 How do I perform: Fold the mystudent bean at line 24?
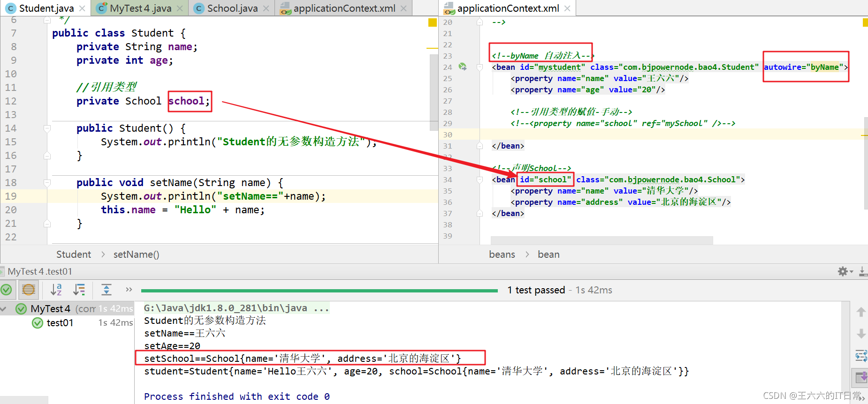click(480, 67)
